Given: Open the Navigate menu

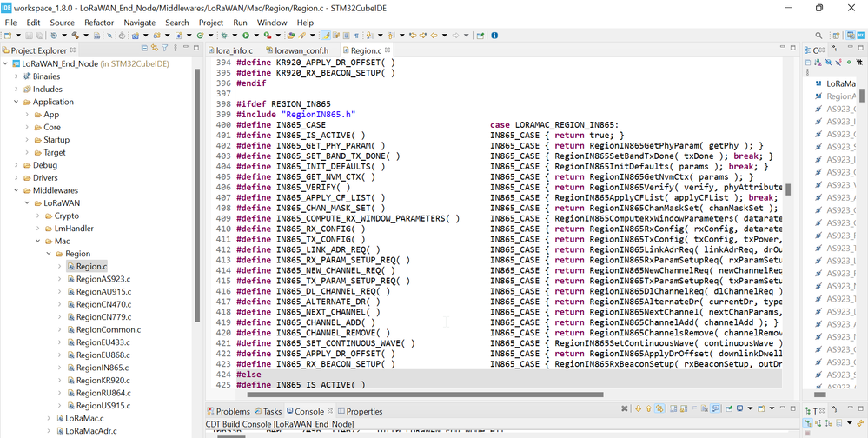Looking at the screenshot, I should [140, 23].
